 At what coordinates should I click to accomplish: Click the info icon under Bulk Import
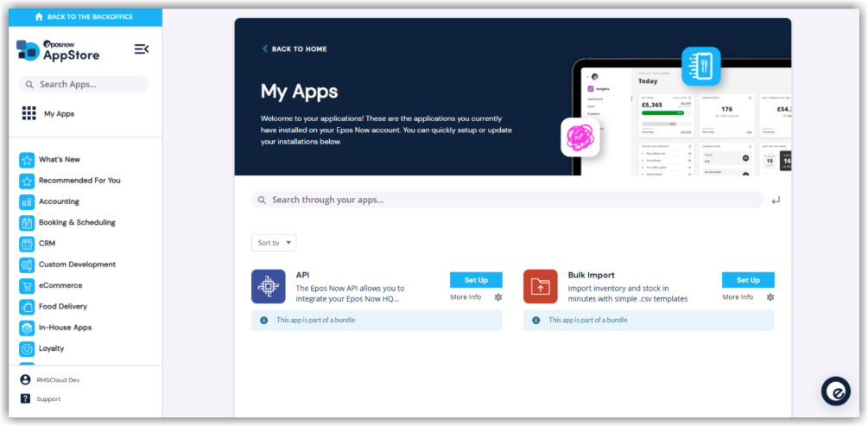click(x=535, y=320)
